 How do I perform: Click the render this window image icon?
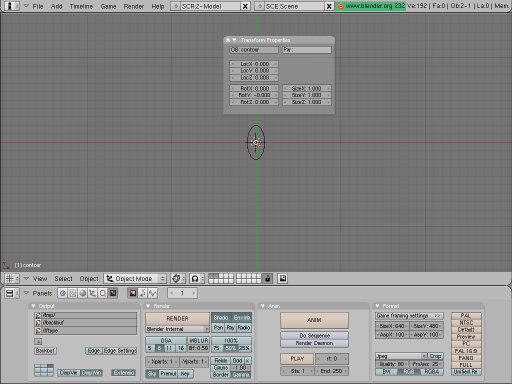pos(283,278)
